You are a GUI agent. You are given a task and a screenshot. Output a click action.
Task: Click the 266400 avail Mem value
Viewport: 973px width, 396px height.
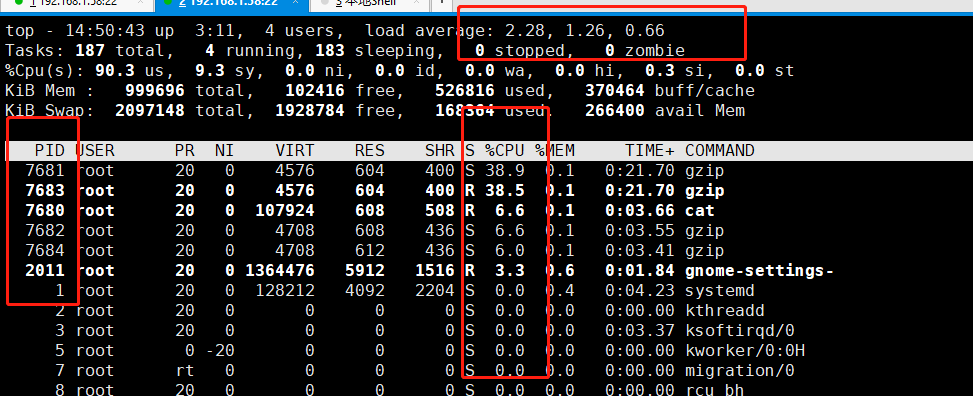coord(615,111)
